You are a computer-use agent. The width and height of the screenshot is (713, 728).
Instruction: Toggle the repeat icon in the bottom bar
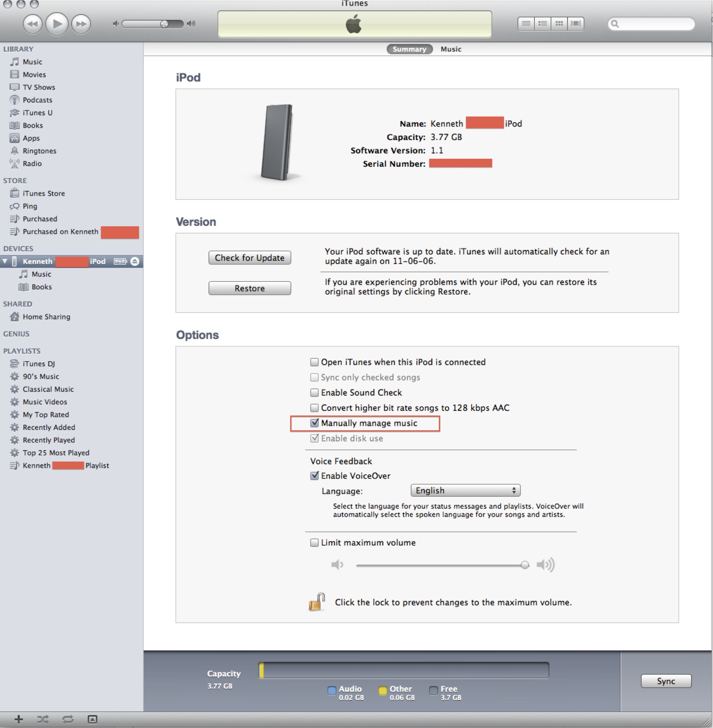tap(68, 719)
